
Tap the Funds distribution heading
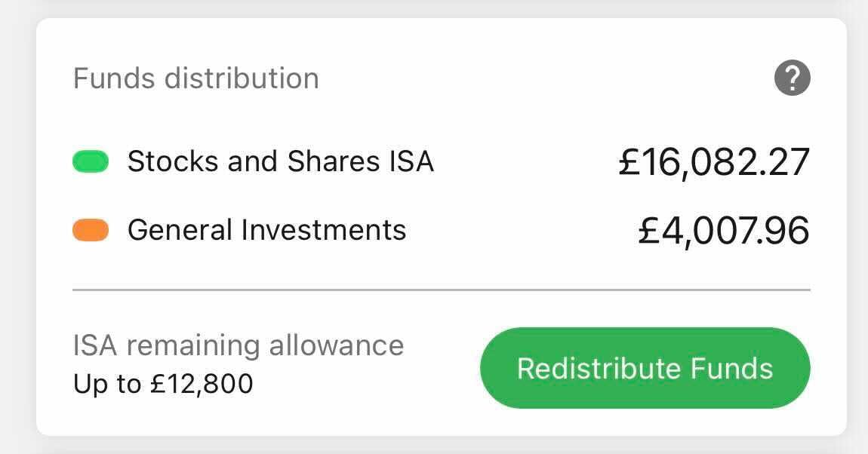click(x=195, y=78)
